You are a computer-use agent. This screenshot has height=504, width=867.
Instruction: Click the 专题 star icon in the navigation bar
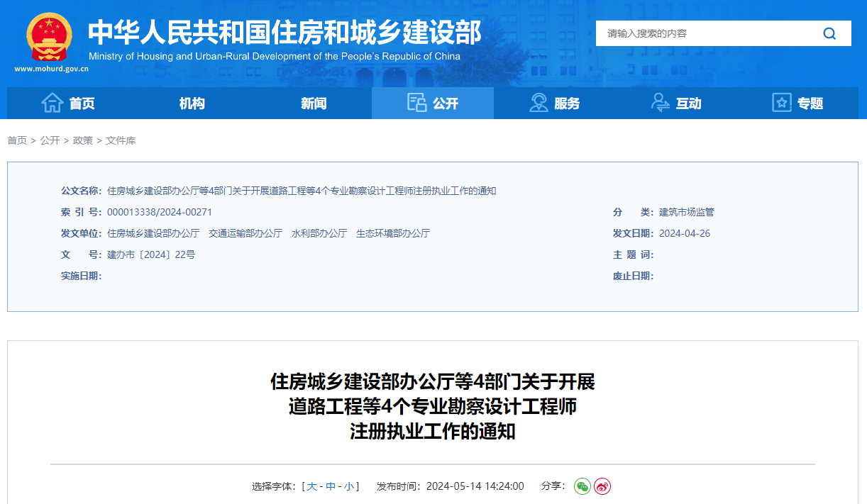[x=781, y=102]
